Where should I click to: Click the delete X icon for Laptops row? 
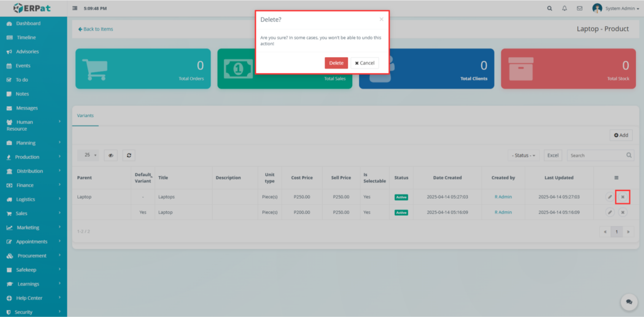coord(623,197)
